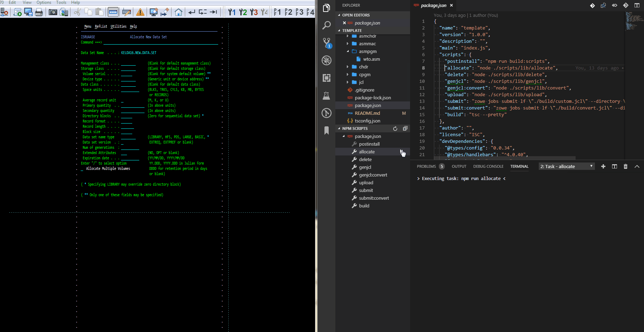This screenshot has height=332, width=644.
Task: Open the keyboard remap tool icon
Action: [x=127, y=12]
